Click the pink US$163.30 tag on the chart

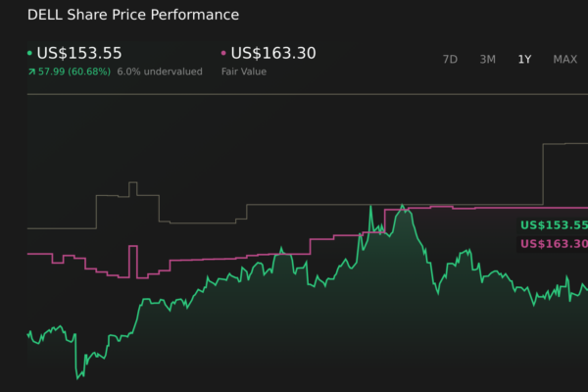[x=553, y=244]
